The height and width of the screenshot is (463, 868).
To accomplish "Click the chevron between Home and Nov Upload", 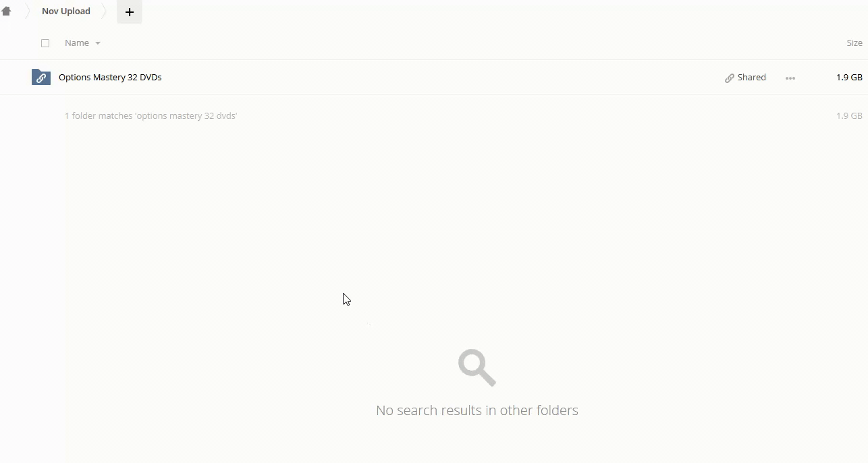I will (28, 11).
